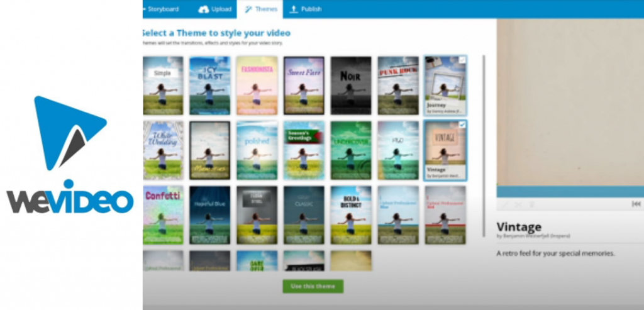Click the trash delete icon under preview
Viewport: 644px width, 310px height.
tap(532, 204)
